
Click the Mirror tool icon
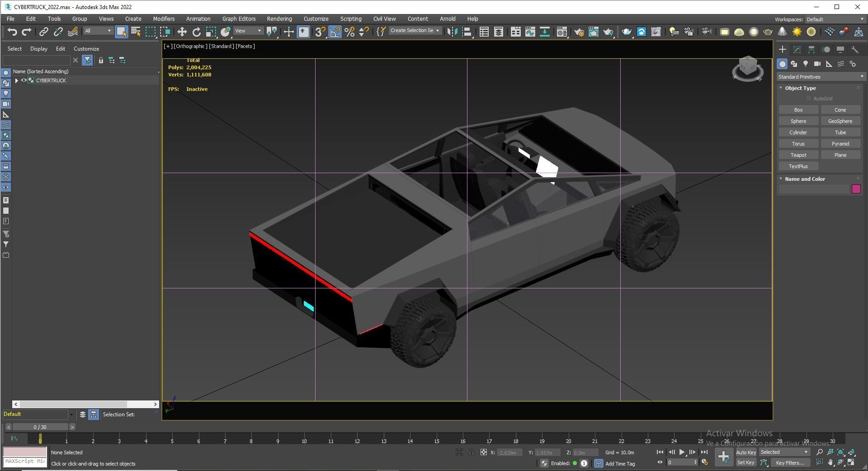452,32
